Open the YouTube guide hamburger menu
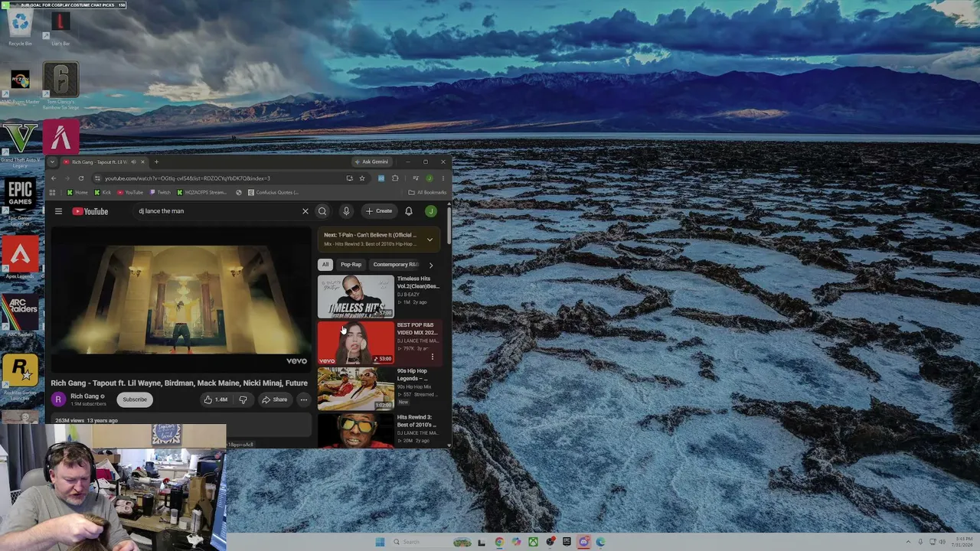This screenshot has height=551, width=980. point(58,211)
